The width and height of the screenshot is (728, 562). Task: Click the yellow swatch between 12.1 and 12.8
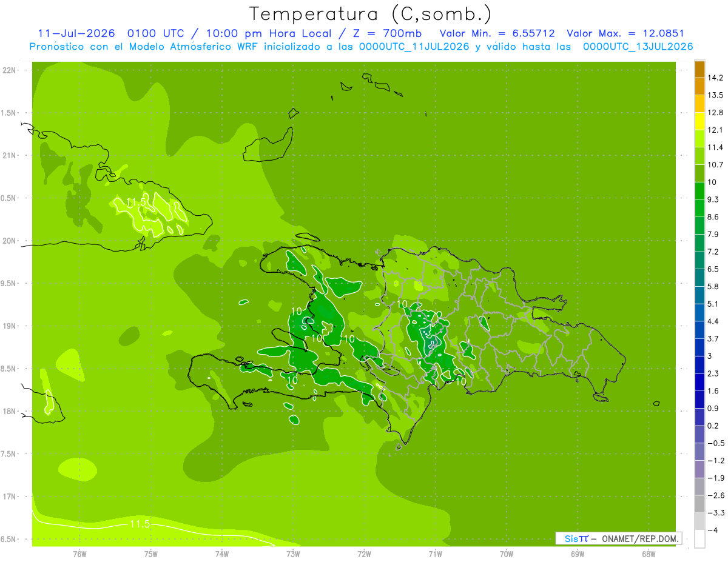click(699, 121)
